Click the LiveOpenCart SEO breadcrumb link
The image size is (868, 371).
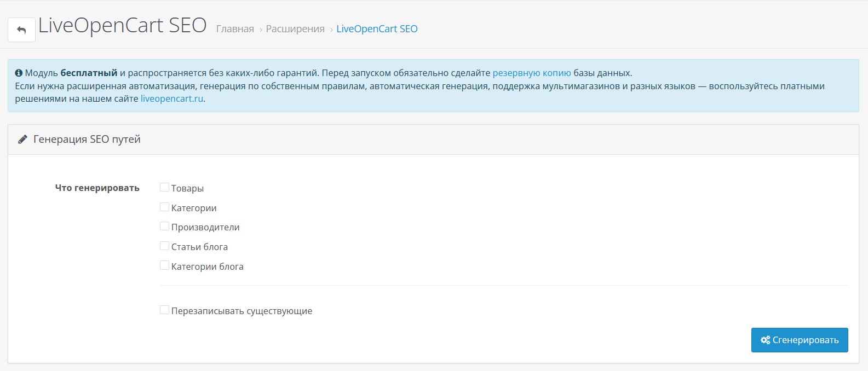[377, 29]
